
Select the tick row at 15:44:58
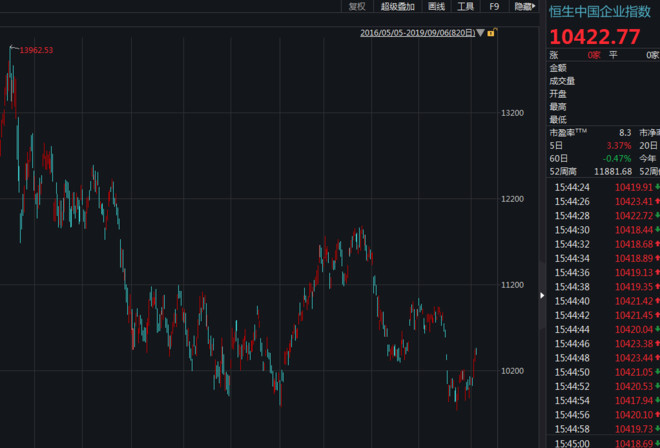603,429
